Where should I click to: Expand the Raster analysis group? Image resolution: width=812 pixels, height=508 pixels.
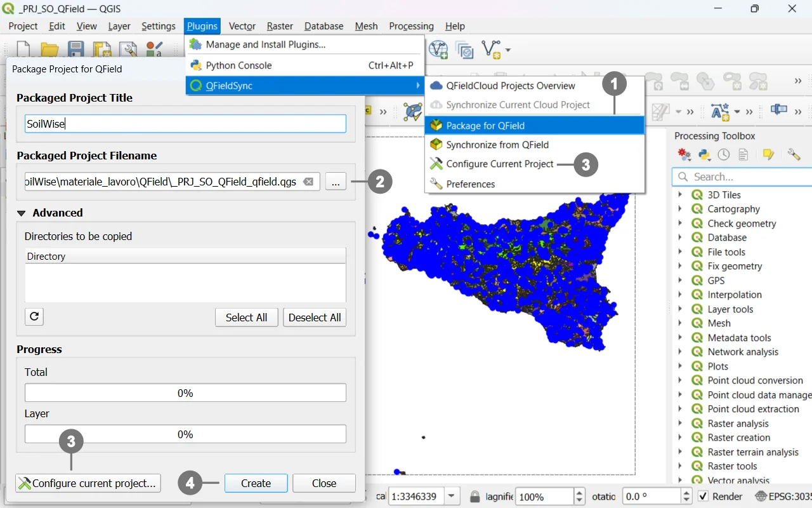click(x=680, y=424)
